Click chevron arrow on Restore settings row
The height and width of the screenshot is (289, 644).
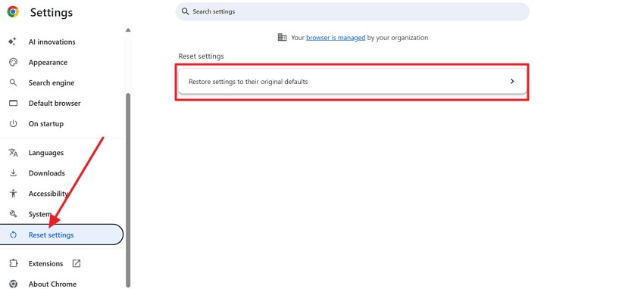point(512,81)
